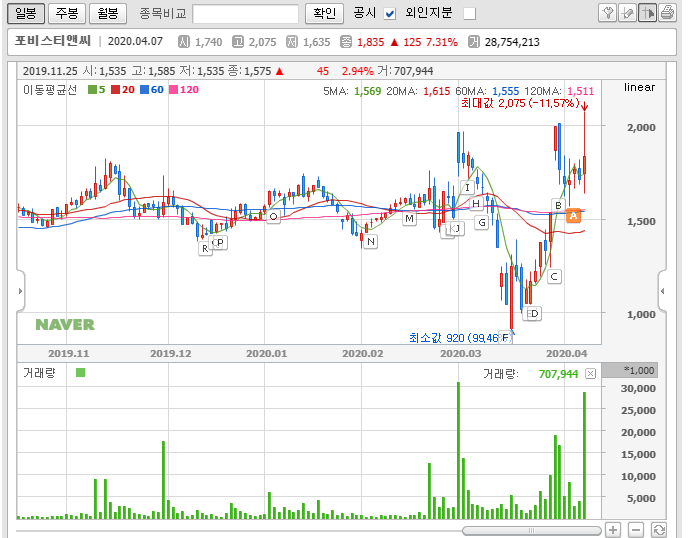Open disclosure marker C
This screenshot has height=538, width=689.
coord(554,276)
